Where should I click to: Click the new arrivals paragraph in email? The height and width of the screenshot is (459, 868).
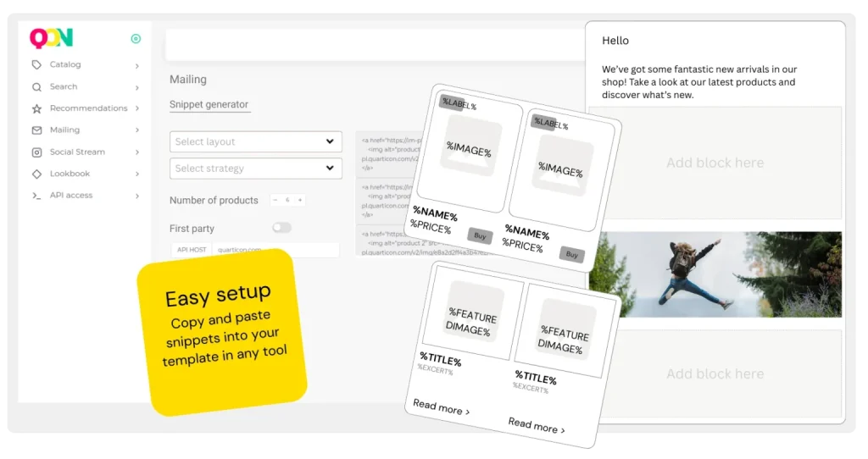(x=699, y=82)
